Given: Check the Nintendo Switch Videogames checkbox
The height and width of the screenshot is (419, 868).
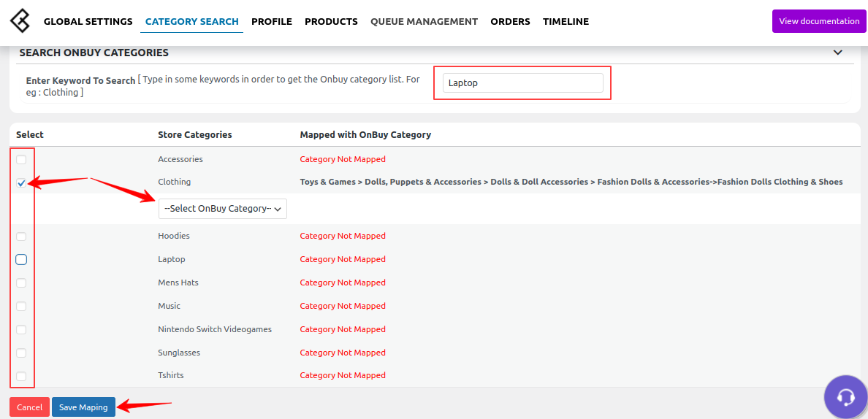Looking at the screenshot, I should (21, 329).
